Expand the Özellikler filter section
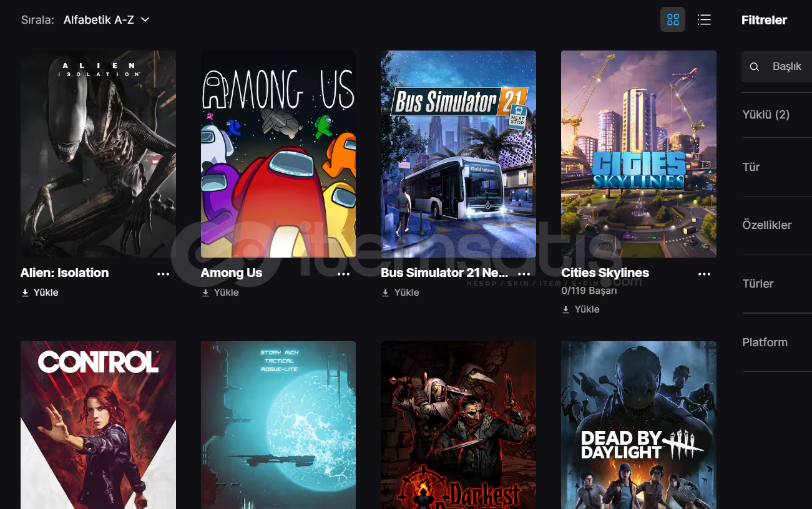Image resolution: width=812 pixels, height=509 pixels. (x=777, y=225)
